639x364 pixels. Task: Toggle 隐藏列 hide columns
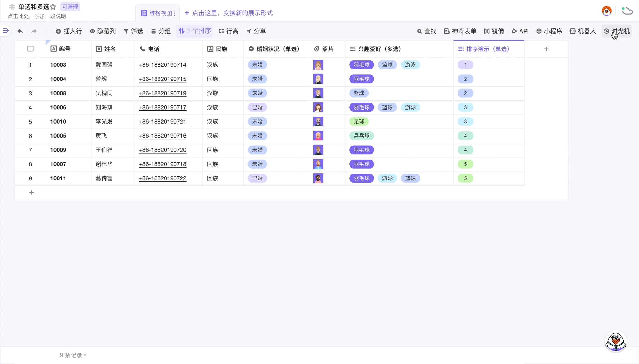[103, 31]
